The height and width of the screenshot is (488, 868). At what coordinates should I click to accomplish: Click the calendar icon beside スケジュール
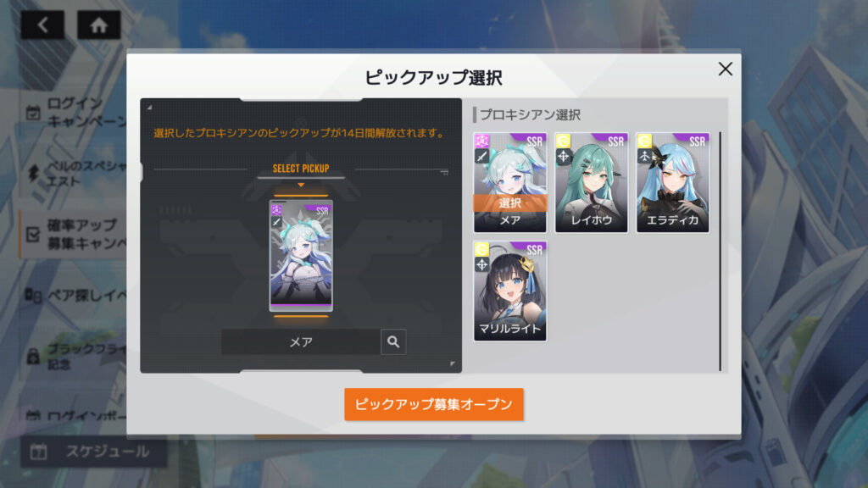[39, 452]
